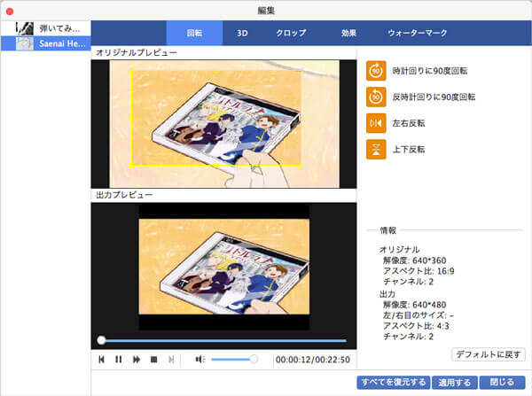Image resolution: width=532 pixels, height=396 pixels.
Task: Jump to previous frame in player controls
Action: click(x=101, y=360)
